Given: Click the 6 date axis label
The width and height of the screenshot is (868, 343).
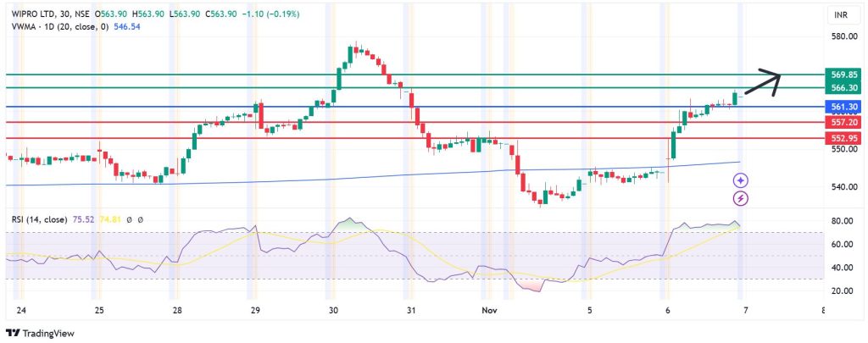Looking at the screenshot, I should coord(668,310).
